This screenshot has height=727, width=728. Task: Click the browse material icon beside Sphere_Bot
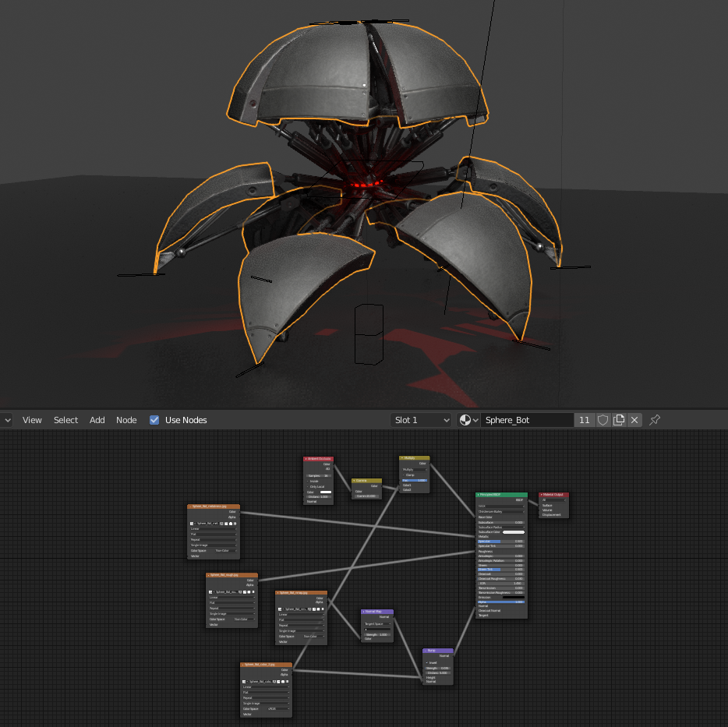pyautogui.click(x=464, y=420)
